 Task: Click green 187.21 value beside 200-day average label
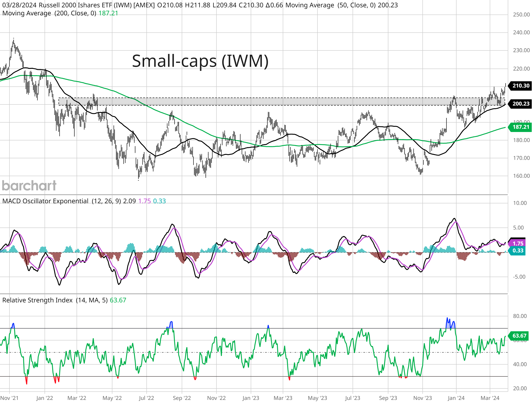tap(108, 13)
